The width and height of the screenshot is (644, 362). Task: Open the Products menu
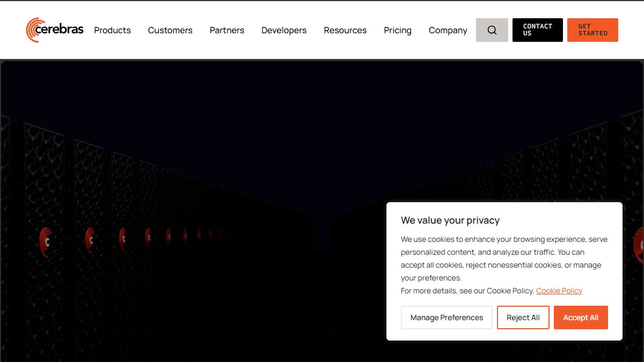pyautogui.click(x=112, y=31)
